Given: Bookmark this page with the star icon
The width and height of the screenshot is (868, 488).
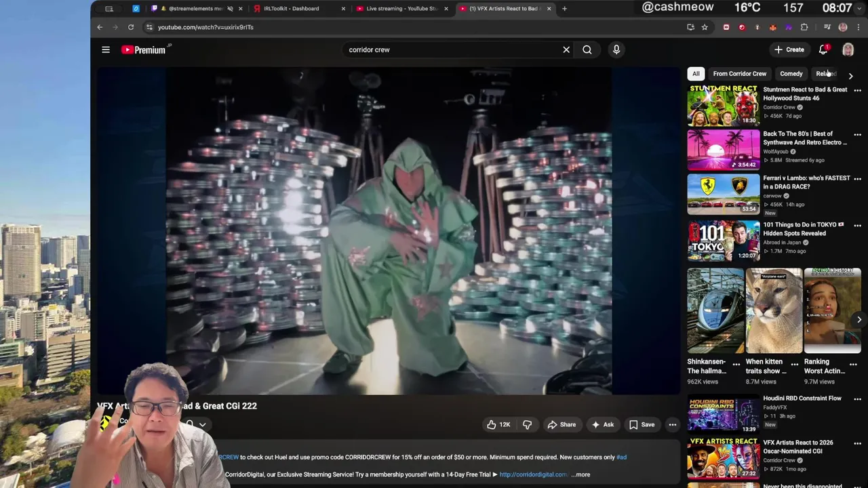Looking at the screenshot, I should (x=705, y=27).
